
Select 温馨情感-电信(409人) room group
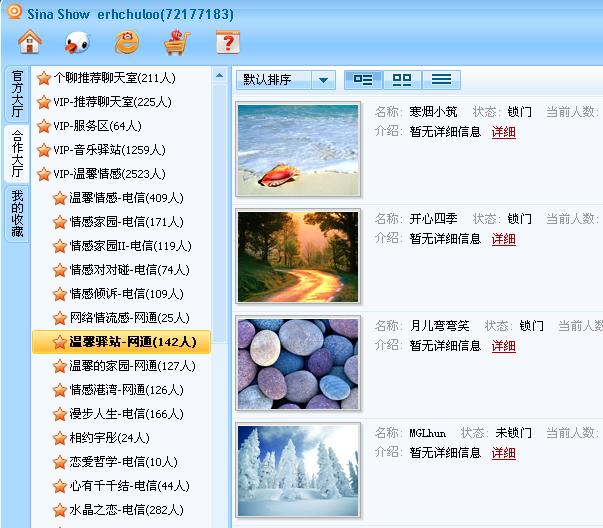[x=126, y=198]
